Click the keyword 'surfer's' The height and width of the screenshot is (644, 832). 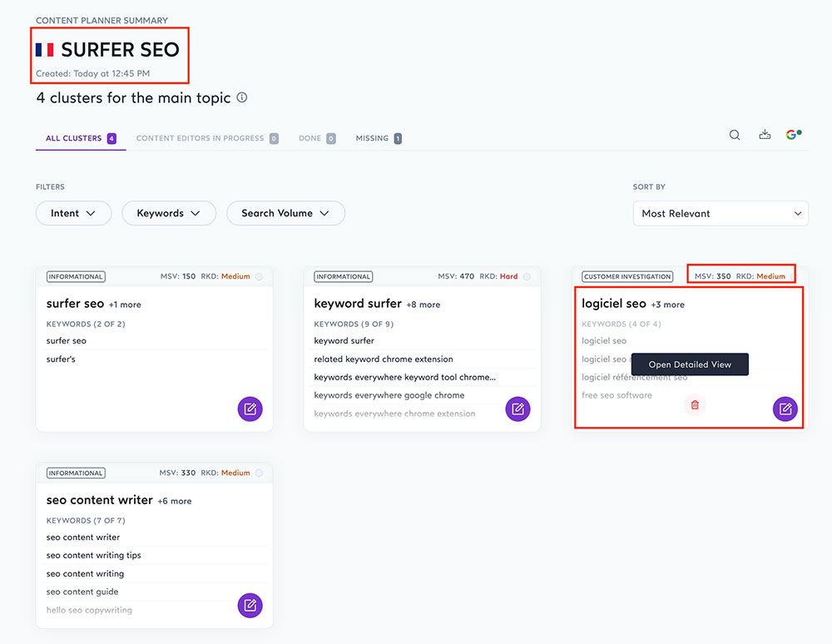pyautogui.click(x=61, y=359)
